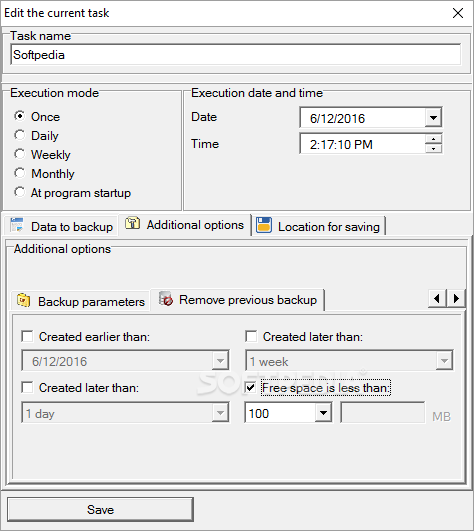474x531 pixels.
Task: Open the 6/12/2016 created earlier dropdown
Action: point(220,361)
